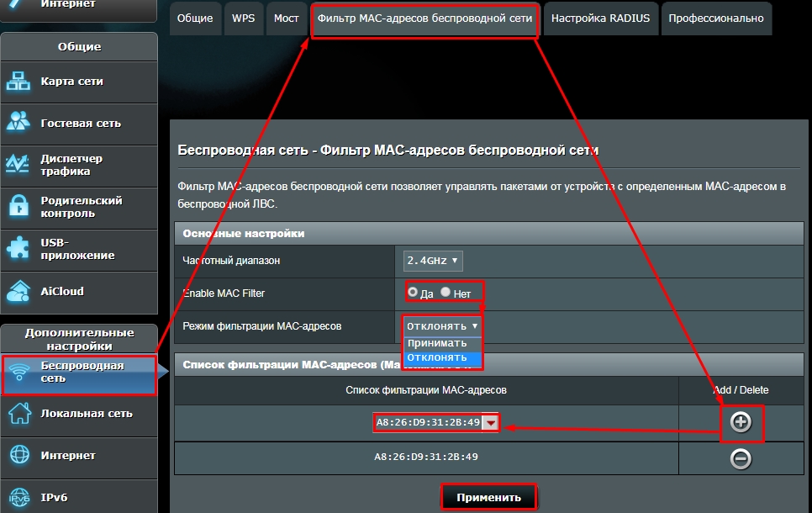The height and width of the screenshot is (513, 812).
Task: Click the minus icon to delete A8:26:D9:31:2B:49
Action: (x=741, y=458)
